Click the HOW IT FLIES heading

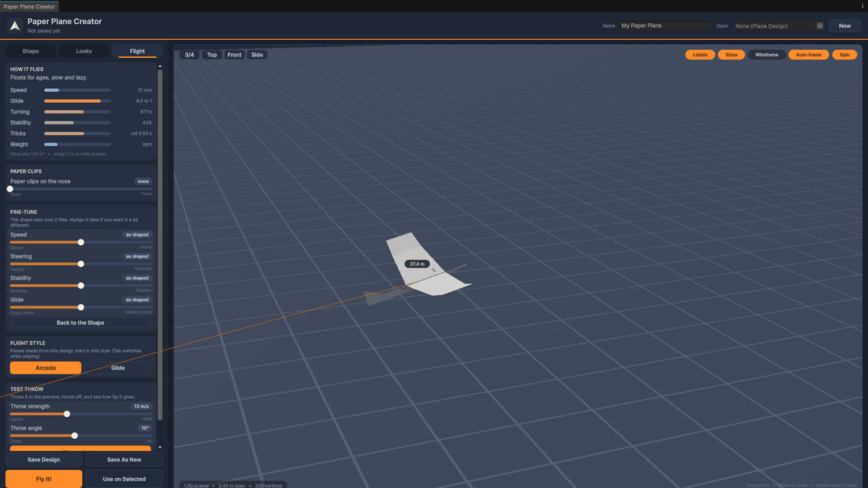27,69
